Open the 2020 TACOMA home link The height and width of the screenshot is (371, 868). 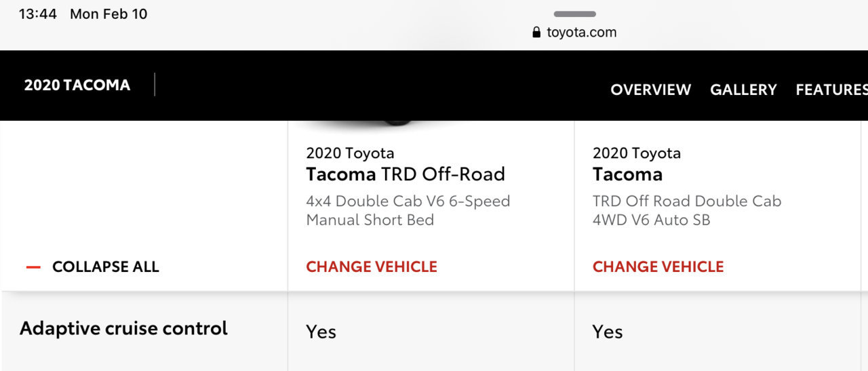coord(77,85)
